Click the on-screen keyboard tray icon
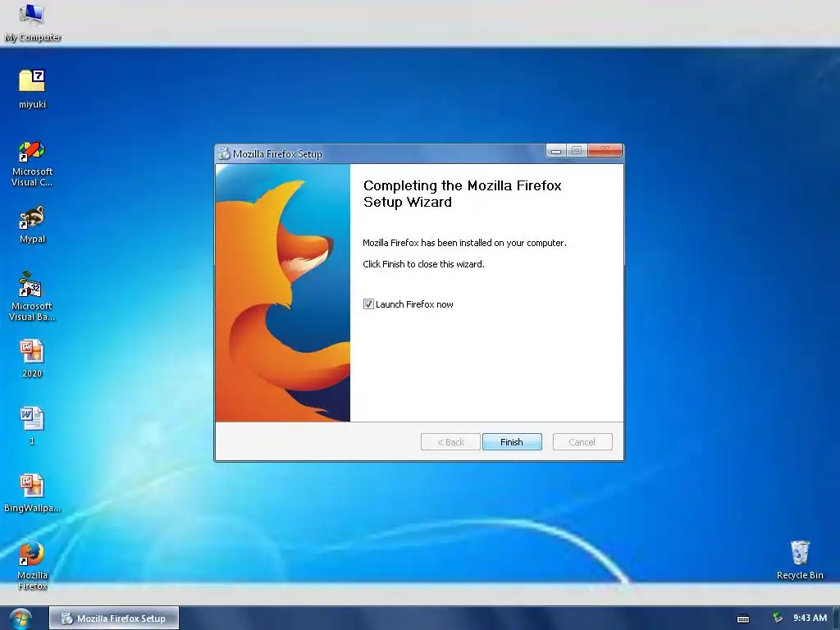The width and height of the screenshot is (840, 630). point(743,619)
